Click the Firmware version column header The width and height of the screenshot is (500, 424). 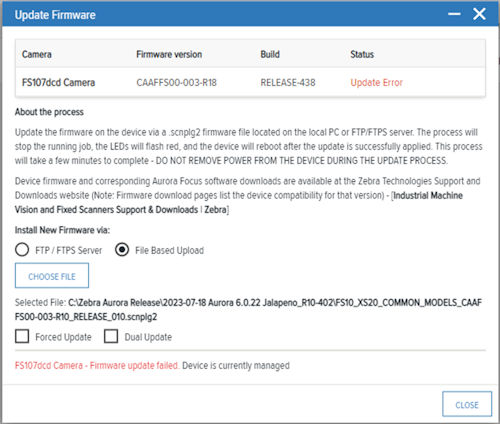click(x=169, y=54)
